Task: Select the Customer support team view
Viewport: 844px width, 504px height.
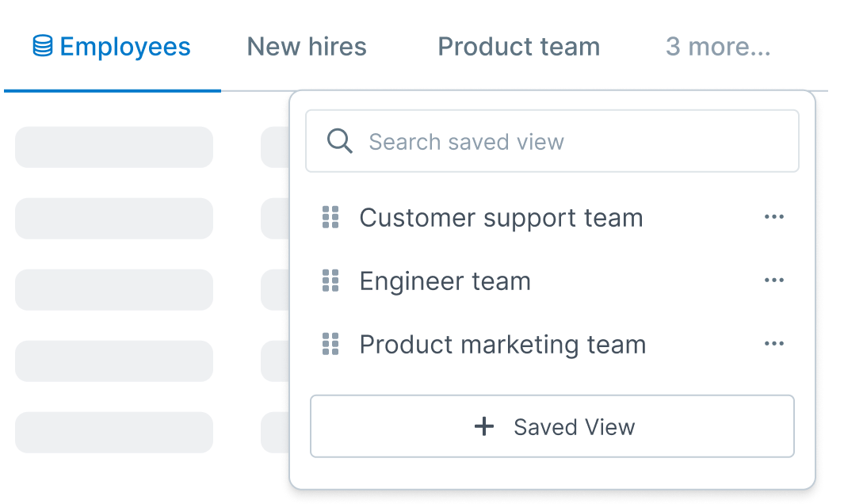Action: pos(501,218)
